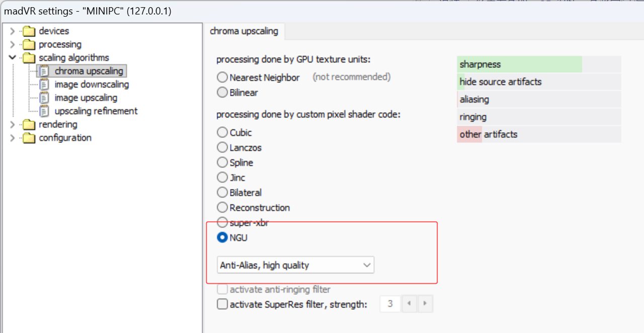Viewport: 644px width, 333px height.
Task: Click the devices folder icon
Action: [x=29, y=31]
